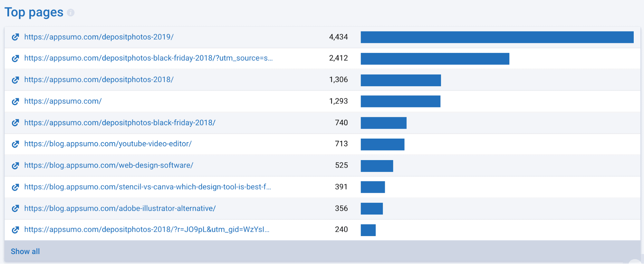Click the 356 bar for adobe-illustrator-alternative
This screenshot has height=264, width=644.
[x=372, y=209]
